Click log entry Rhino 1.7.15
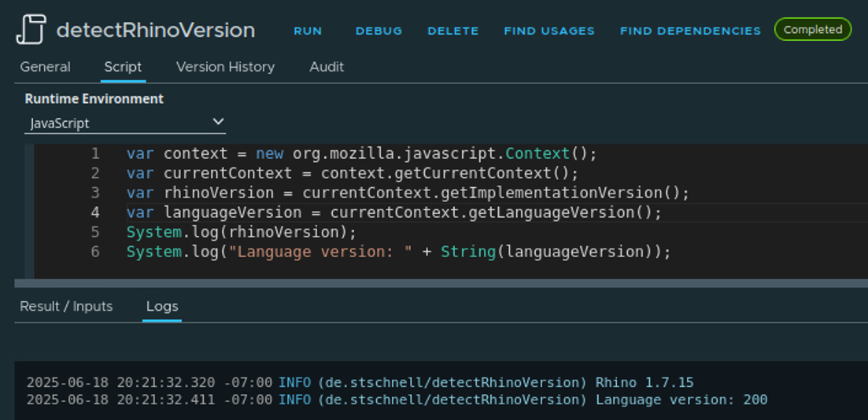Image resolution: width=868 pixels, height=420 pixels. pyautogui.click(x=645, y=382)
